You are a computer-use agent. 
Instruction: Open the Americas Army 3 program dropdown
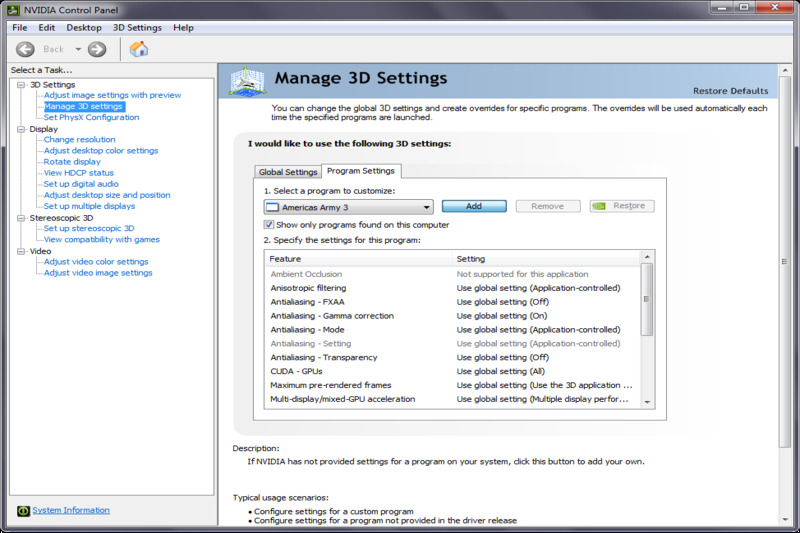click(348, 207)
